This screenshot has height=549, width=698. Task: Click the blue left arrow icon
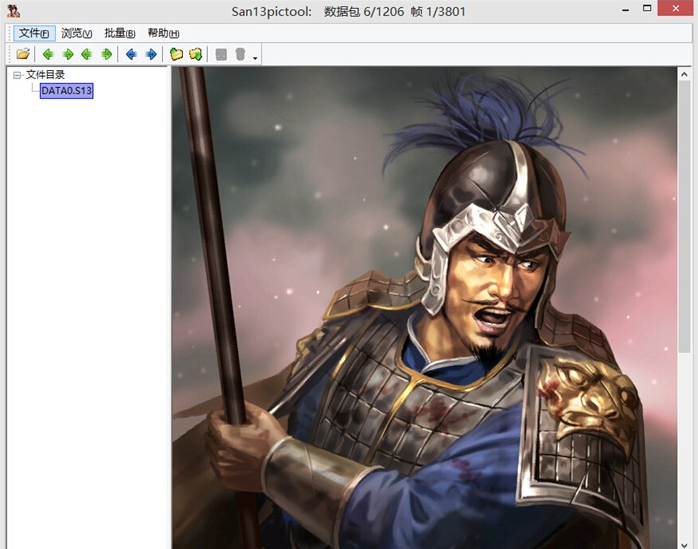(x=131, y=54)
